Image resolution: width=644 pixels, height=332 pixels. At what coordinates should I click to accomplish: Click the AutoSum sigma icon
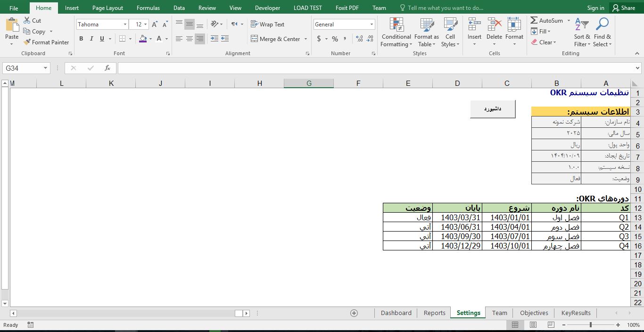click(x=534, y=21)
